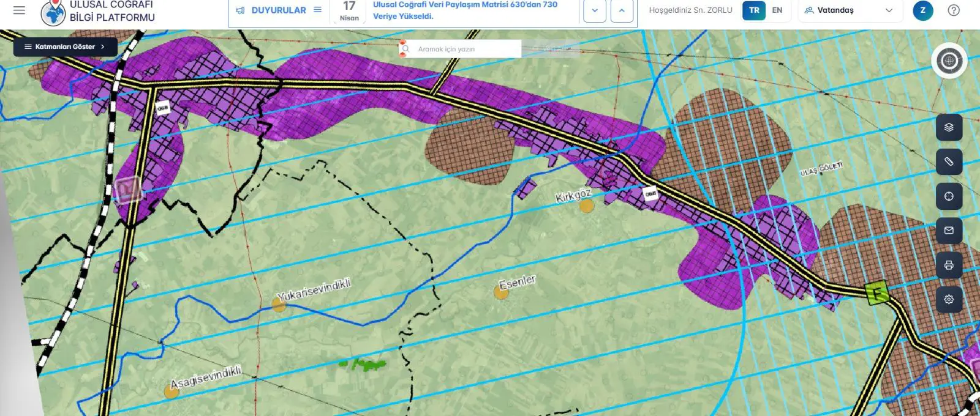Switch language to TR

click(754, 10)
